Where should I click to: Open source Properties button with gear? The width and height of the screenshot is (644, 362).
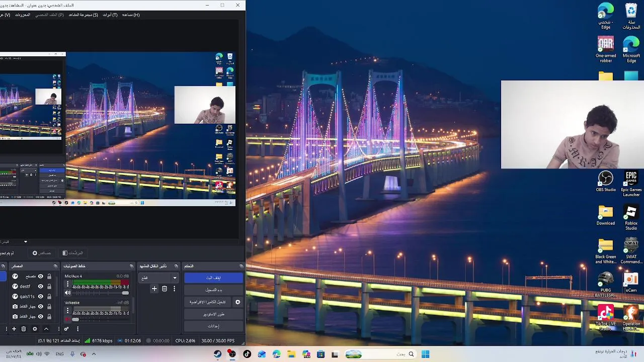(x=42, y=253)
